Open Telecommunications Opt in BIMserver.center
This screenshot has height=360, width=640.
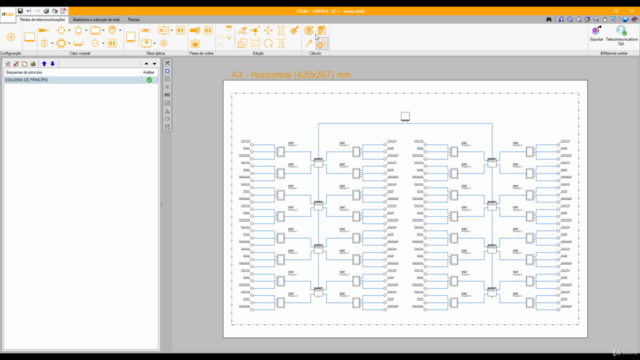point(621,35)
